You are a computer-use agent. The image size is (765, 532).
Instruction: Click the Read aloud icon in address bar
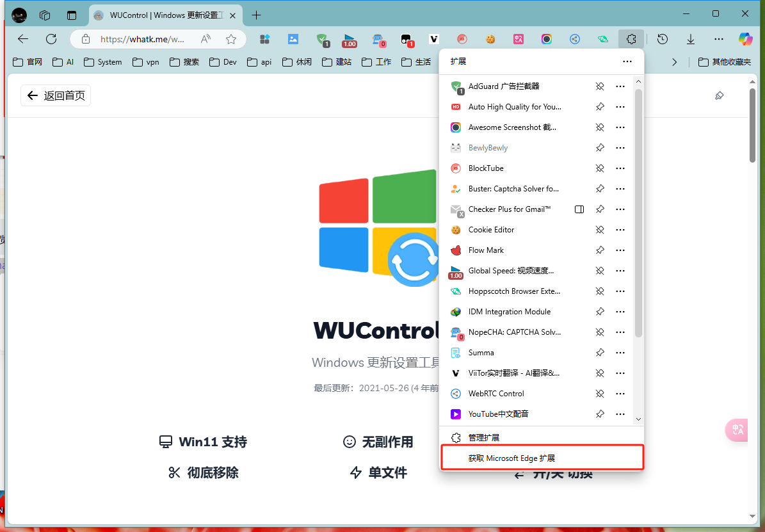[206, 39]
